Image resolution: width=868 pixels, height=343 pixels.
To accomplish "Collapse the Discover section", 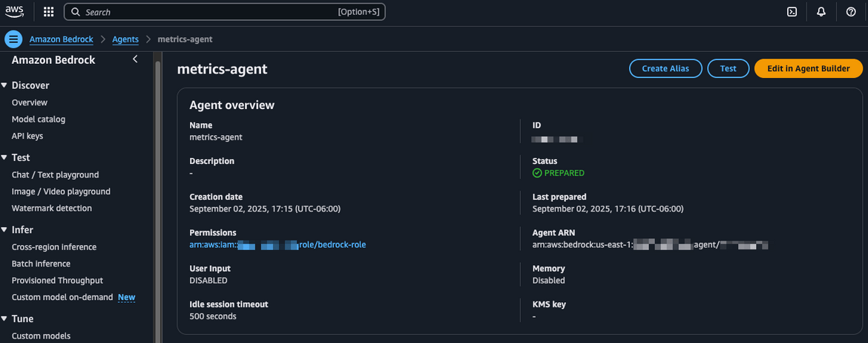I will pos(4,85).
